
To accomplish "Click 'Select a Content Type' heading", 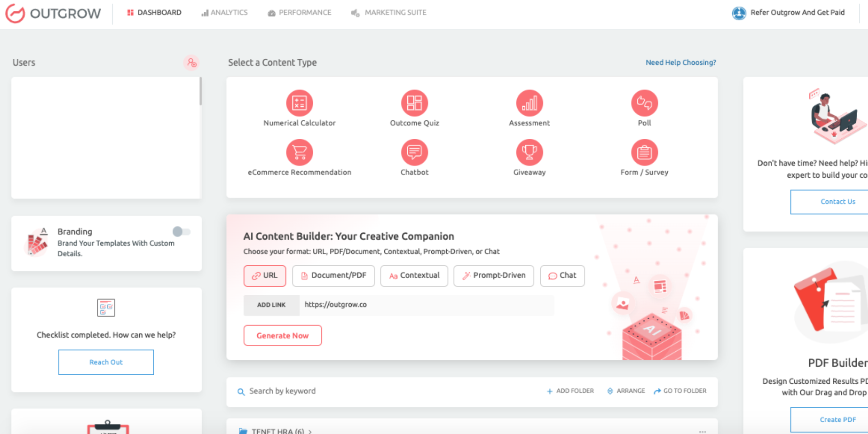I will 272,62.
